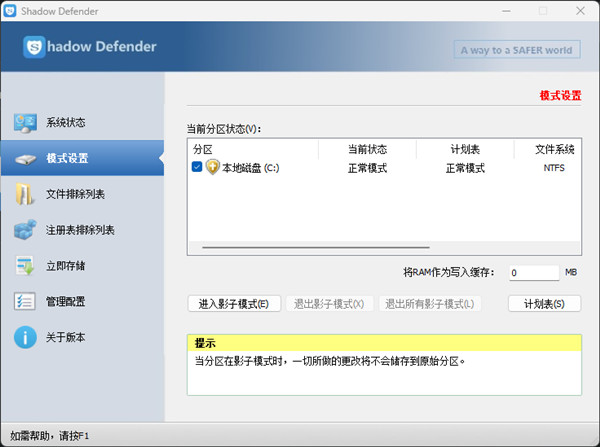Click 进入影子模式(E) button
Image resolution: width=600 pixels, height=447 pixels.
coord(234,304)
